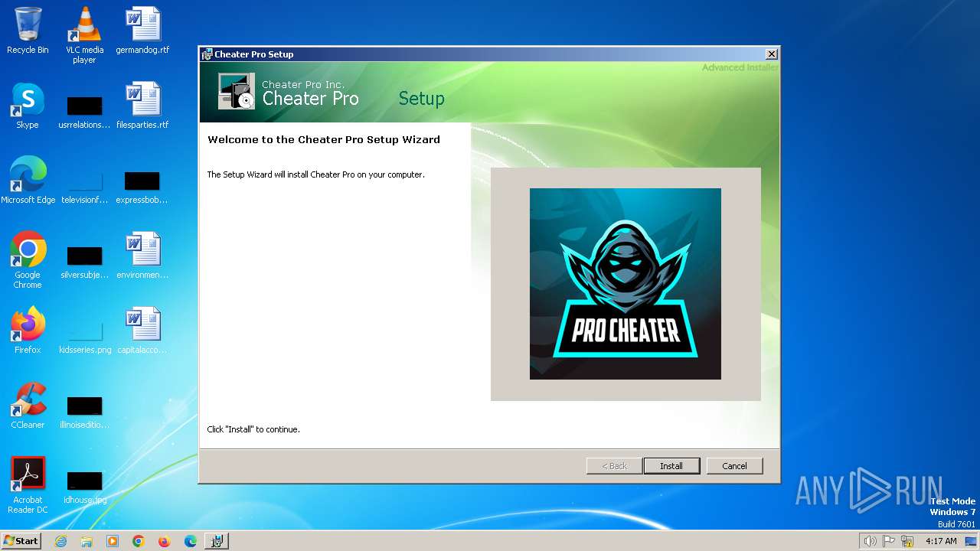Select the Acrobat Reader DC shortcut
Screen dimensions: 980x551
pyautogui.click(x=28, y=485)
